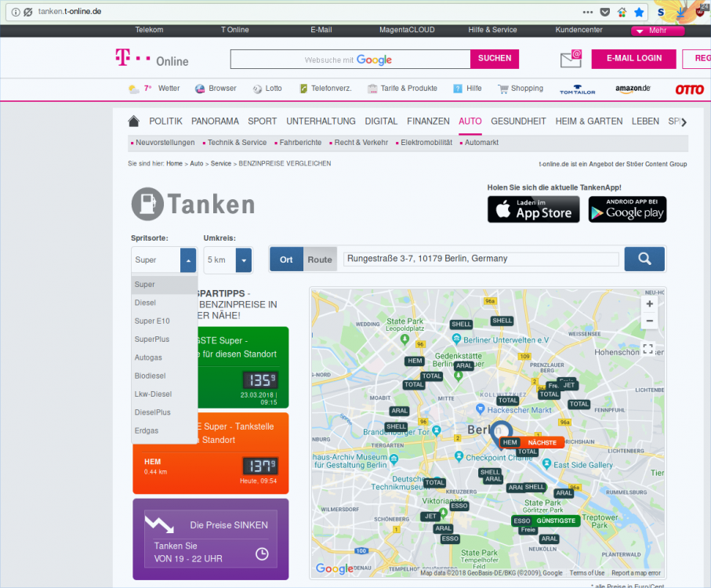The height and width of the screenshot is (588, 711).
Task: Click the Tom Tailor logo
Action: [x=577, y=89]
